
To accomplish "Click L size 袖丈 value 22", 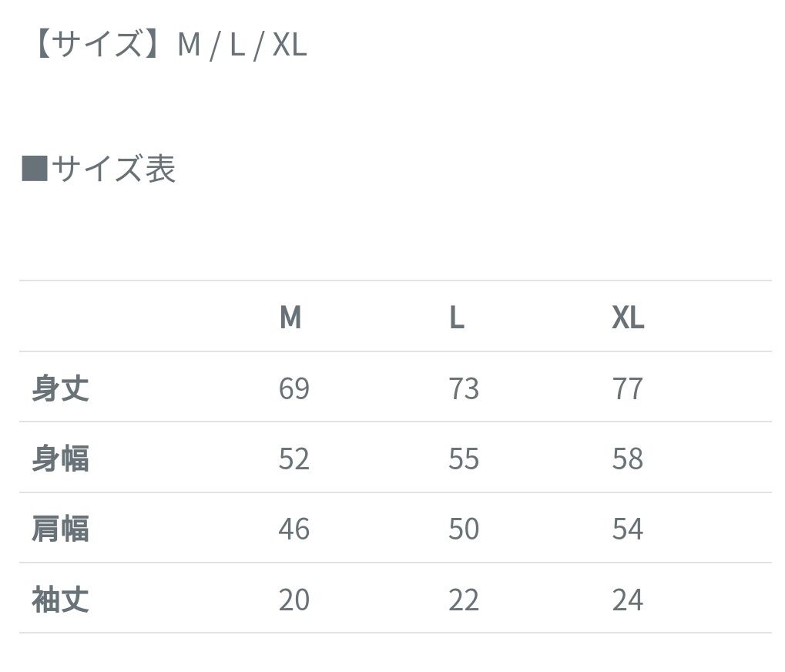I will coord(464,599).
